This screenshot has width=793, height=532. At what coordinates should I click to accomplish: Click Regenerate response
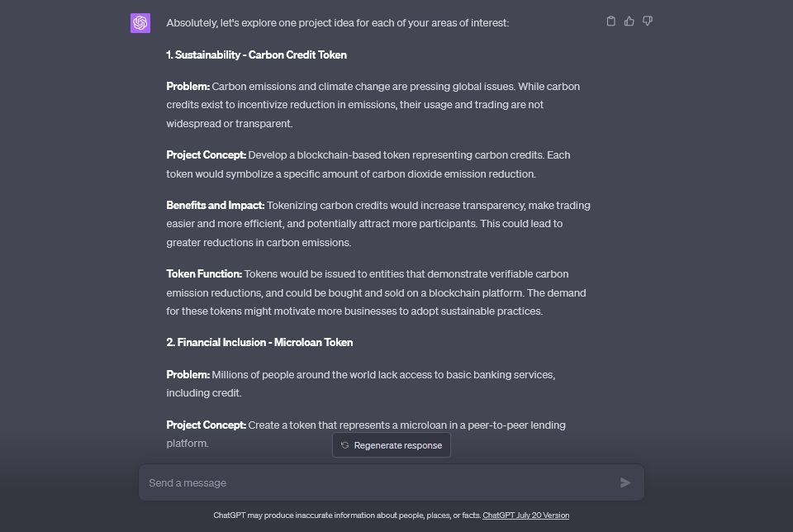391,444
